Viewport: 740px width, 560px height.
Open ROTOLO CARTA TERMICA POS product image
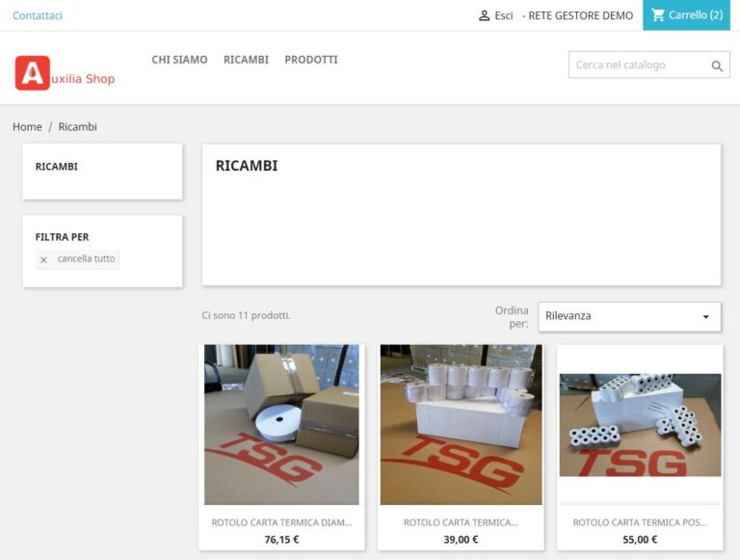coord(640,425)
